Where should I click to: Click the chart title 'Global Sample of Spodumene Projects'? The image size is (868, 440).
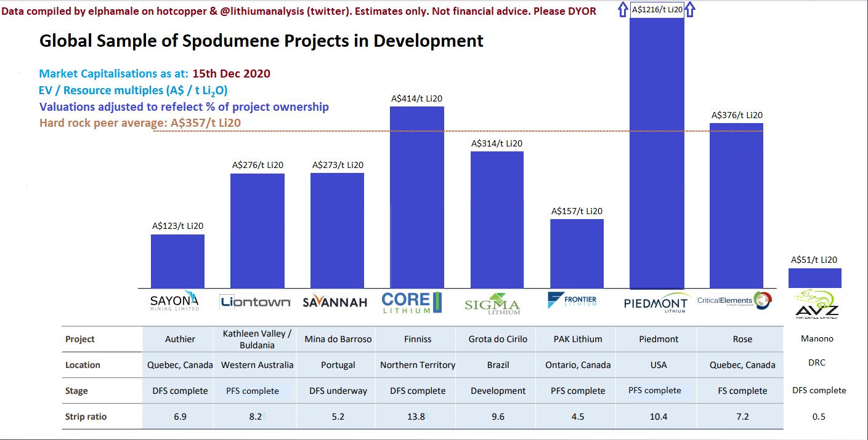(261, 41)
